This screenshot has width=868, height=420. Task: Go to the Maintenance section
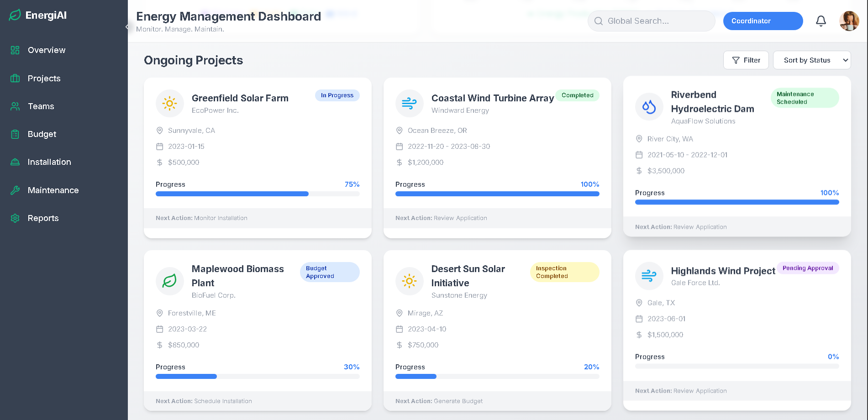53,190
